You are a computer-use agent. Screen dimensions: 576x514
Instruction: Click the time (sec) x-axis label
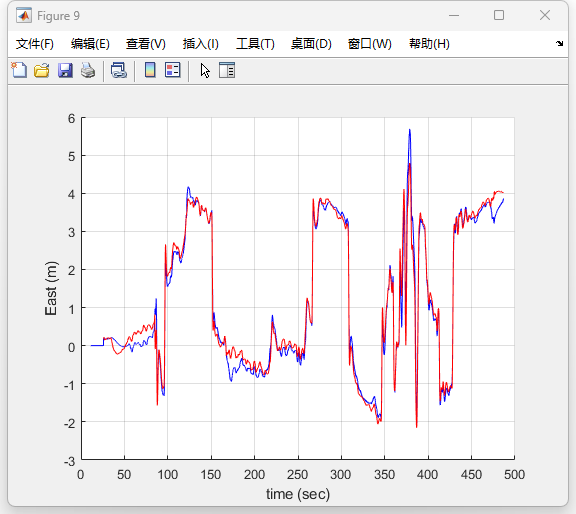tap(298, 494)
